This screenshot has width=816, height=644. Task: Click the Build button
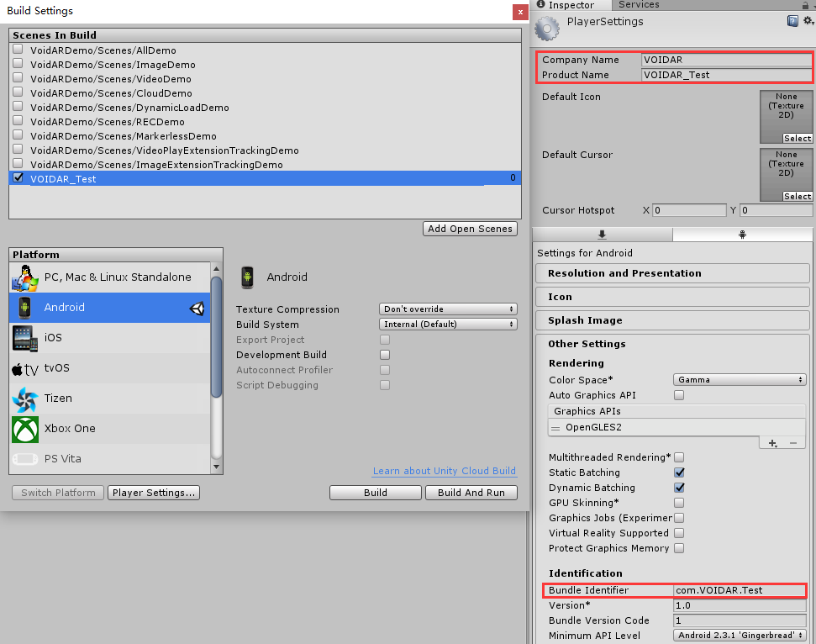pyautogui.click(x=375, y=493)
